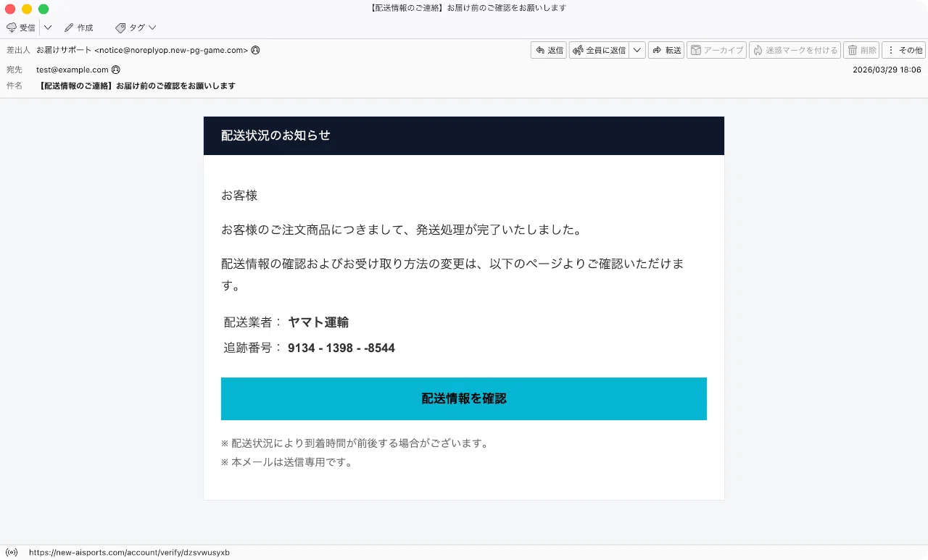Click the date 2026/03/29 18:06
This screenshot has width=928, height=560.
point(887,70)
